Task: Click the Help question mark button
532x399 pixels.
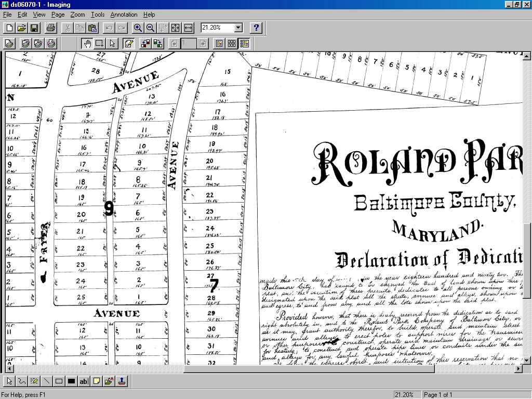Action: pyautogui.click(x=256, y=28)
